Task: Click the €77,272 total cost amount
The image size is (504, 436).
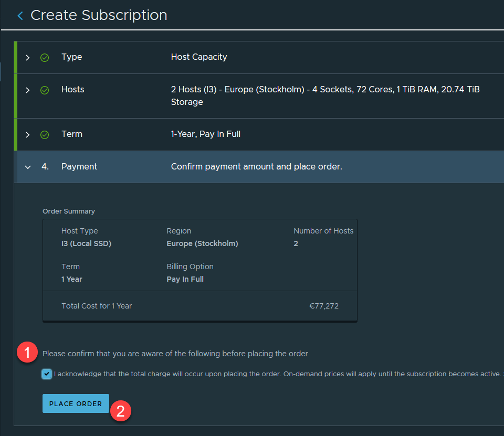Action: coord(324,306)
